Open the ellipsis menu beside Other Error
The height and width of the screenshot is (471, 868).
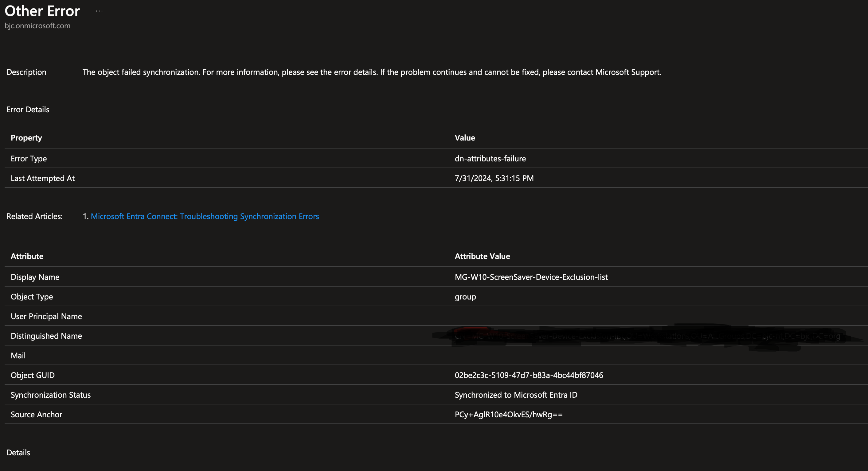coord(99,11)
